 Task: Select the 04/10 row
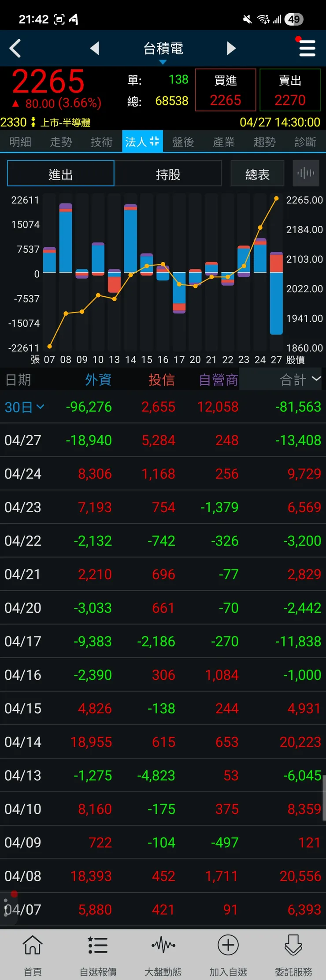click(x=163, y=809)
